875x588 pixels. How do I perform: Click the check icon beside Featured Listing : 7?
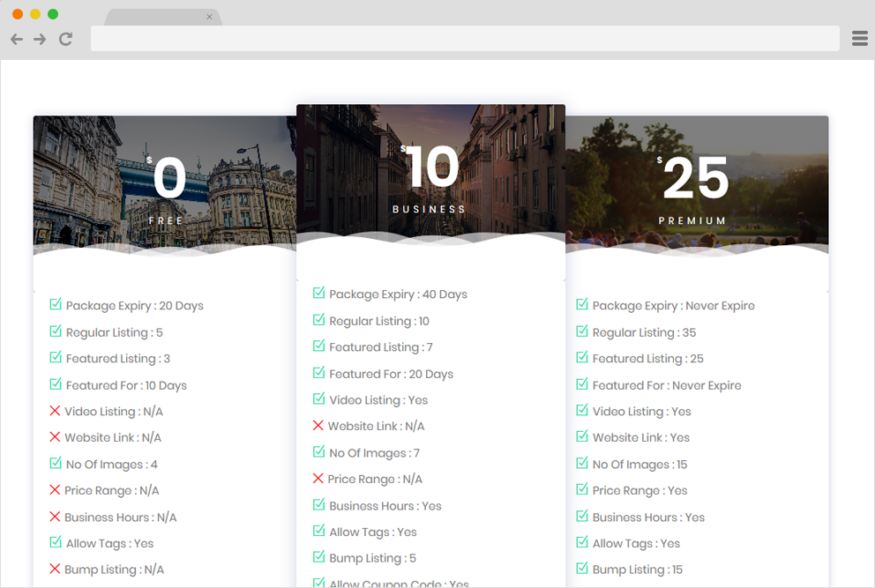(x=318, y=346)
